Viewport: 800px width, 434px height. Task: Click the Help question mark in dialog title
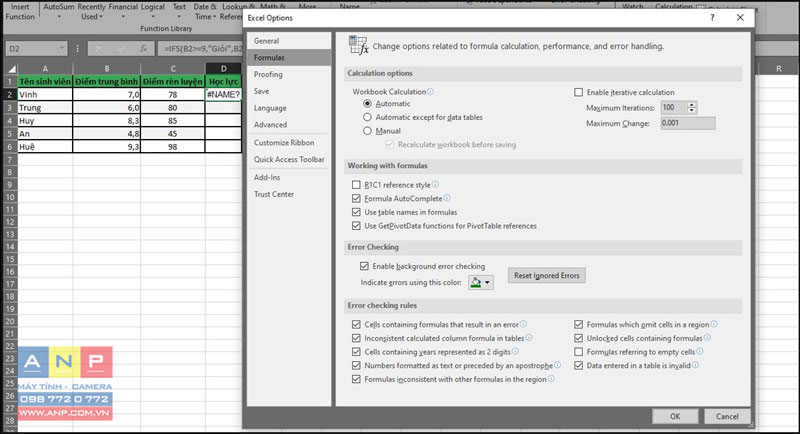tap(712, 17)
